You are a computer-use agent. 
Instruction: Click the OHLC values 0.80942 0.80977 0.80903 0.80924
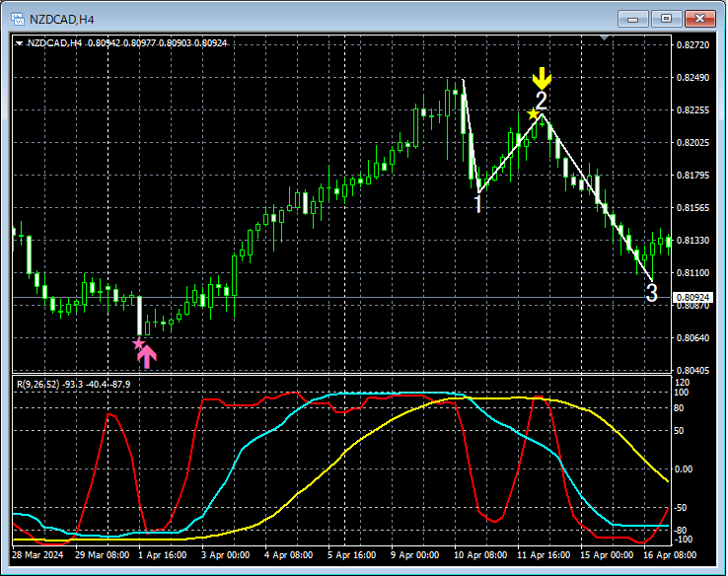tap(158, 43)
